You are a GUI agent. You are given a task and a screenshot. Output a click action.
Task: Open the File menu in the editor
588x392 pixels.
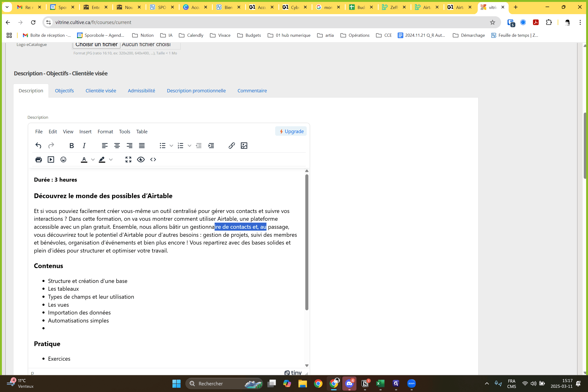[x=39, y=131]
